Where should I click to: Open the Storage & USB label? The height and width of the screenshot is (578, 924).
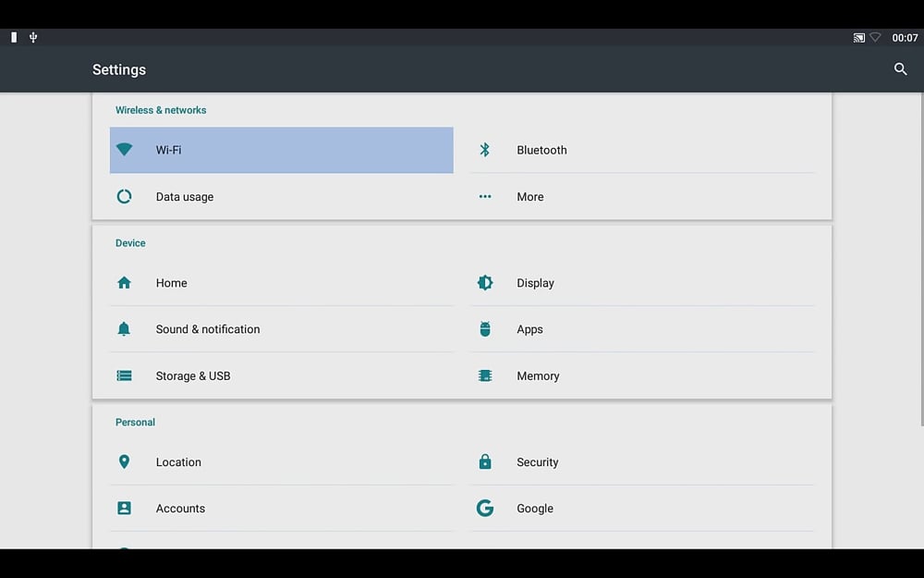193,376
